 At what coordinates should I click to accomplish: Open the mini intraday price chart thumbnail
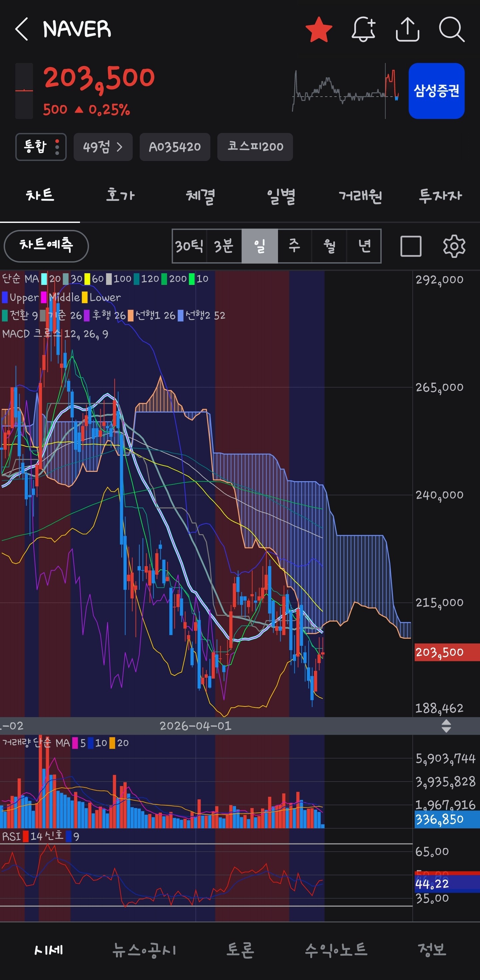click(x=346, y=91)
